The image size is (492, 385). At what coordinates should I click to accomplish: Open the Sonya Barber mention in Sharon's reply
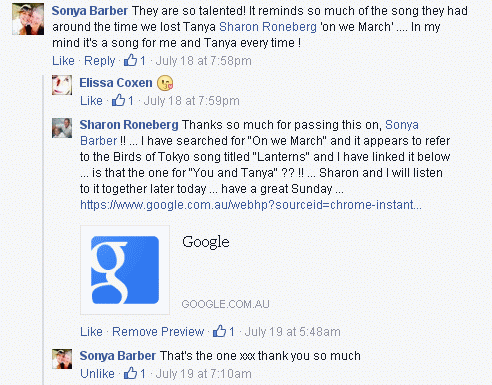pos(249,133)
